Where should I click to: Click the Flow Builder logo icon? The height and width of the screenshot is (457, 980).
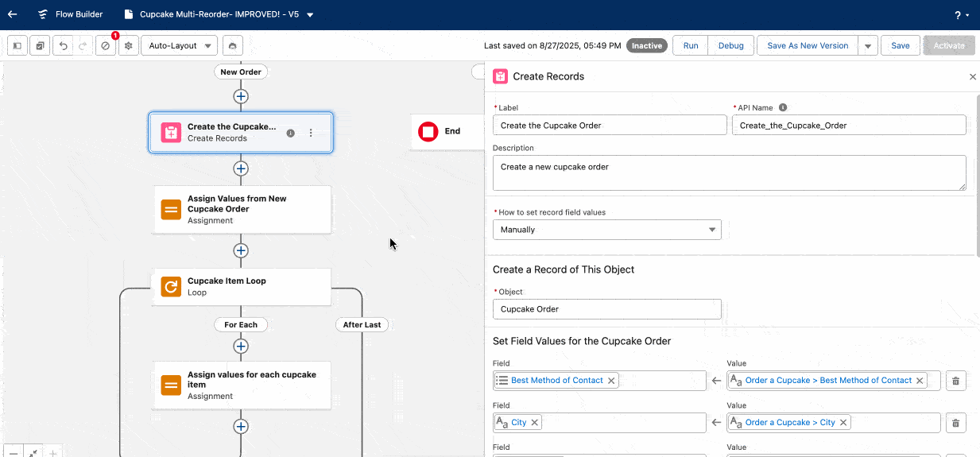click(x=43, y=14)
